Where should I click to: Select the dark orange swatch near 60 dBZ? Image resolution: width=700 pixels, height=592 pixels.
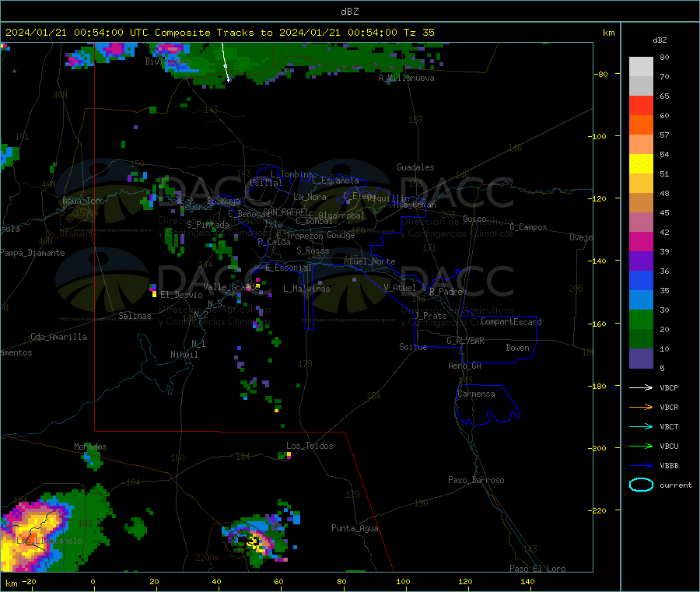click(641, 125)
